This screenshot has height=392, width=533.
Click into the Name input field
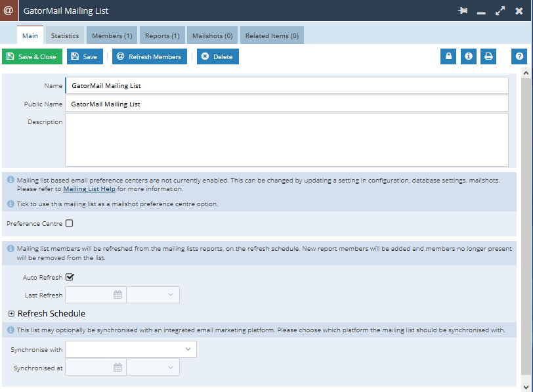tap(287, 85)
